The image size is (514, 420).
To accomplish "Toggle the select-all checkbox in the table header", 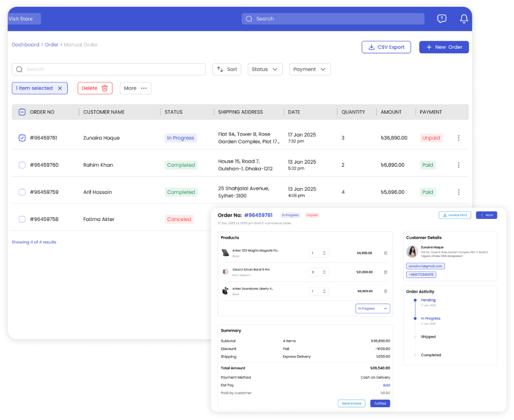I will coord(22,112).
